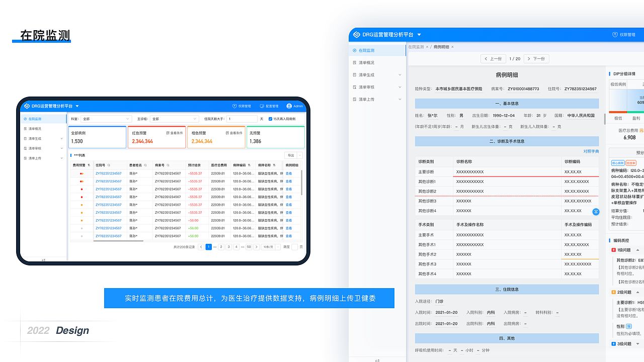This screenshot has height=362, width=644.
Task: Toggle sorting on the 住院号 column
Action: coord(109,165)
